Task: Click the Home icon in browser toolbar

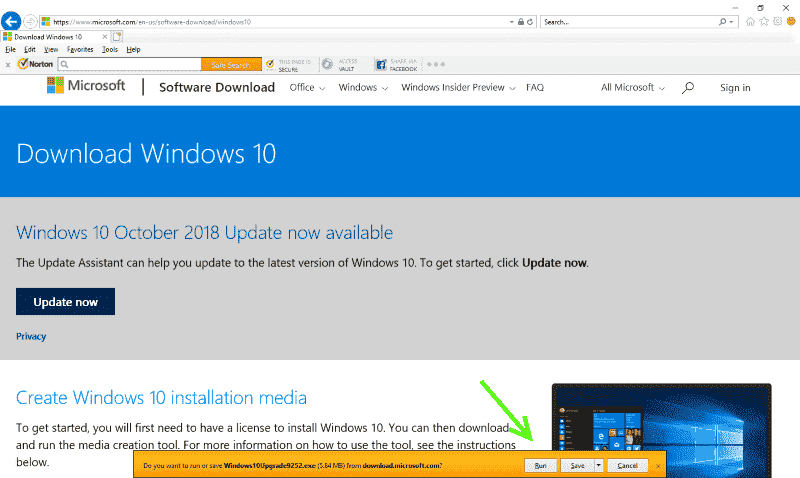Action: (750, 21)
